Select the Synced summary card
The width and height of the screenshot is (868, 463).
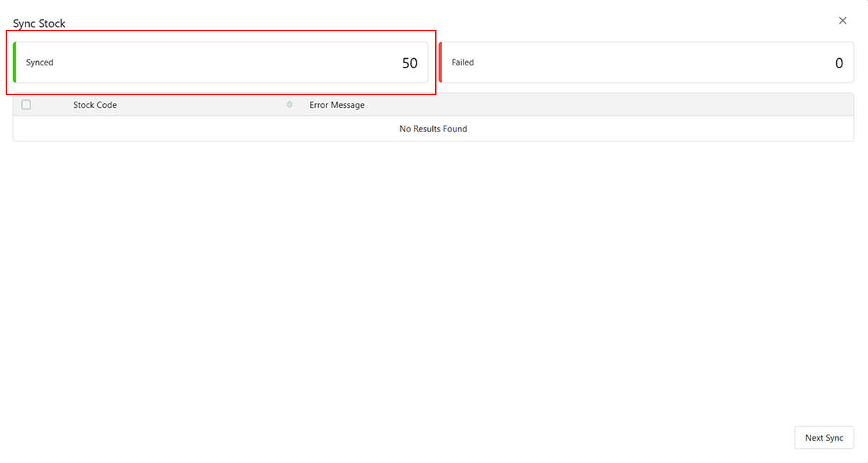coord(221,62)
